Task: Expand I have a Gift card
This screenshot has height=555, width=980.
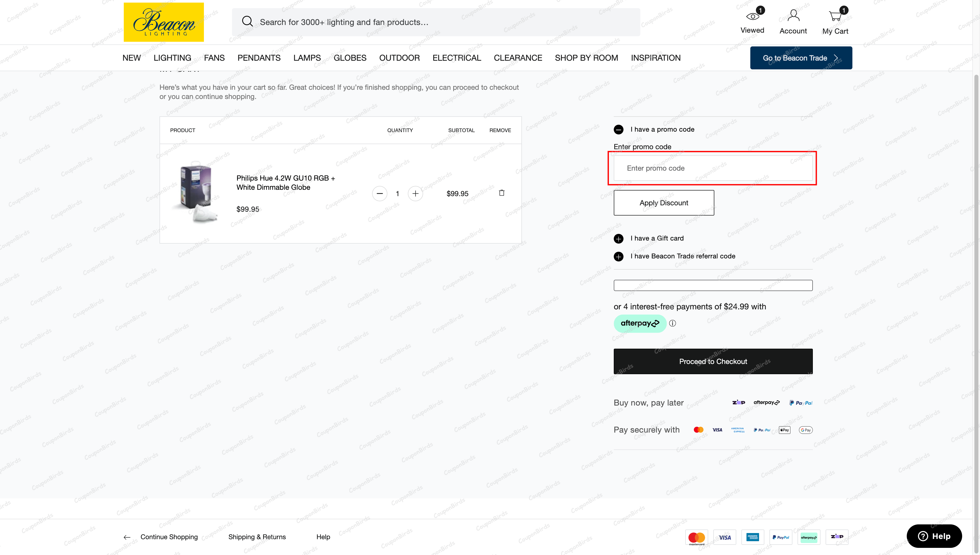Action: point(619,239)
